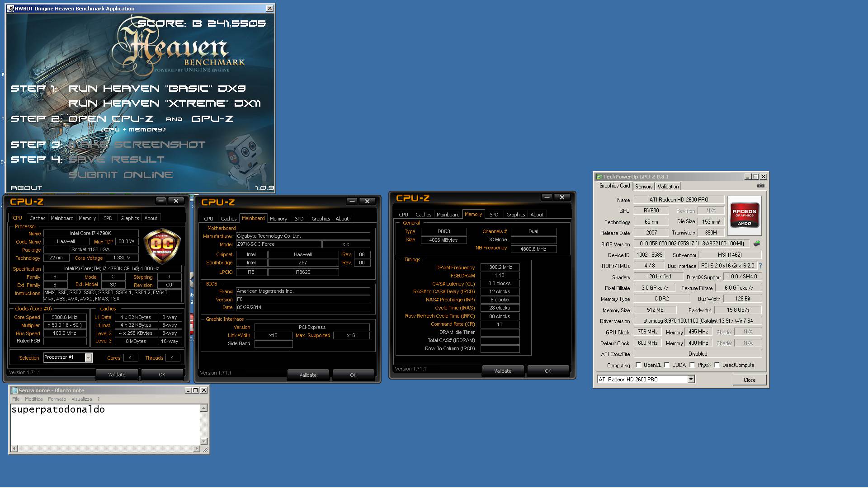Click the BIOS save chip icon in GPU-Z
Viewport: 868px width, 488px height.
coord(757,244)
